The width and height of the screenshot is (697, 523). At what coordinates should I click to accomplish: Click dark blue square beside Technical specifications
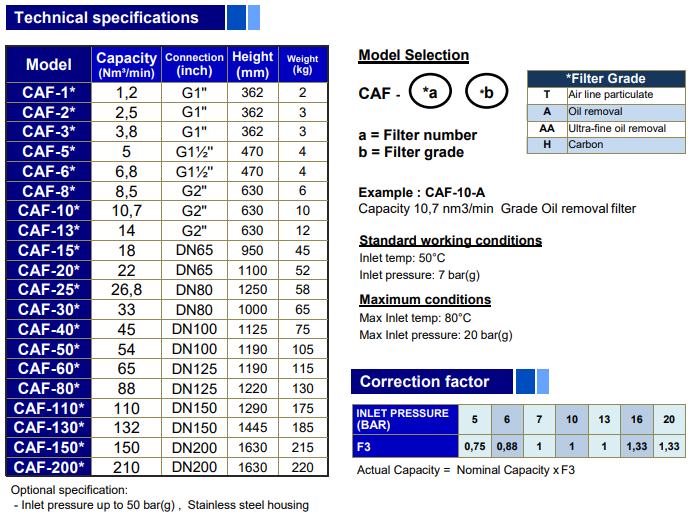235,17
